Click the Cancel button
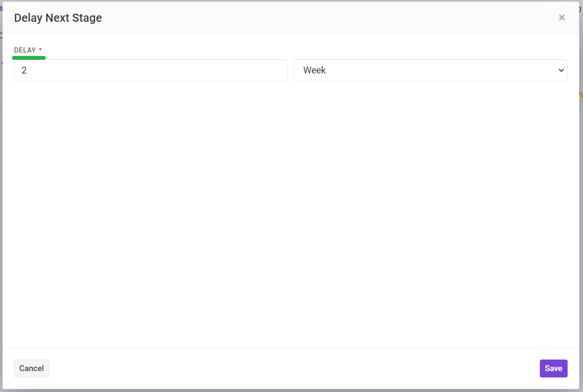Screen dimensions: 583x392 (x=32, y=369)
